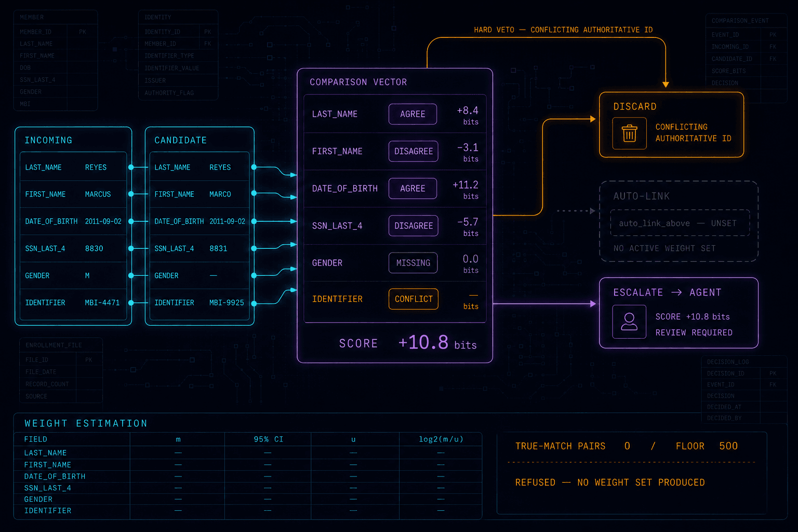Select the AGREE badge for DATE_OF_BIRTH
This screenshot has width=798, height=532.
tap(413, 189)
